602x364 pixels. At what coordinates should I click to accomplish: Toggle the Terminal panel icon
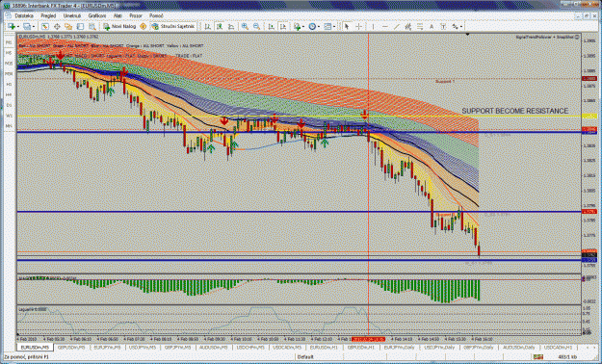(80, 27)
